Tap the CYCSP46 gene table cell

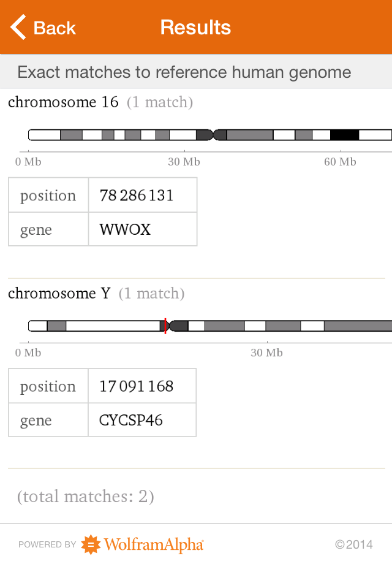pyautogui.click(x=141, y=420)
